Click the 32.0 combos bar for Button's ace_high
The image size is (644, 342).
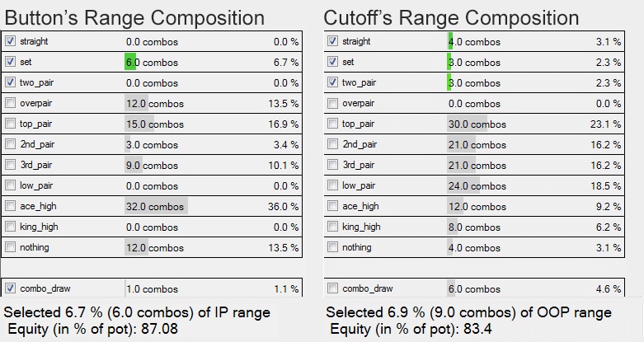point(156,206)
